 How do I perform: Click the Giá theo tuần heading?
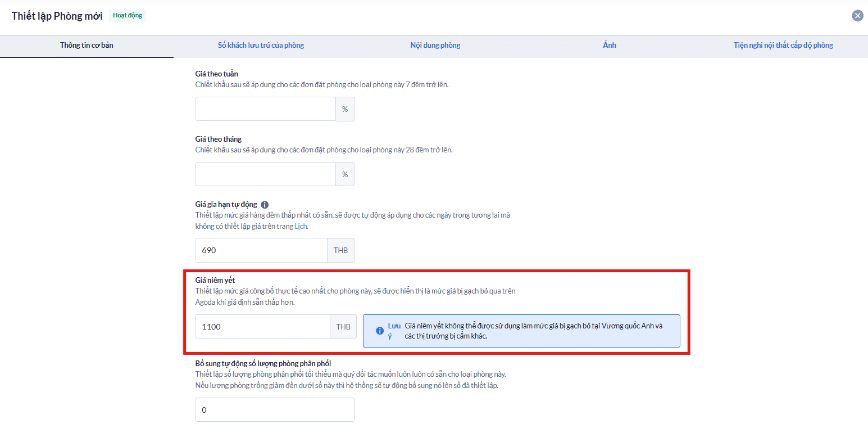[217, 74]
